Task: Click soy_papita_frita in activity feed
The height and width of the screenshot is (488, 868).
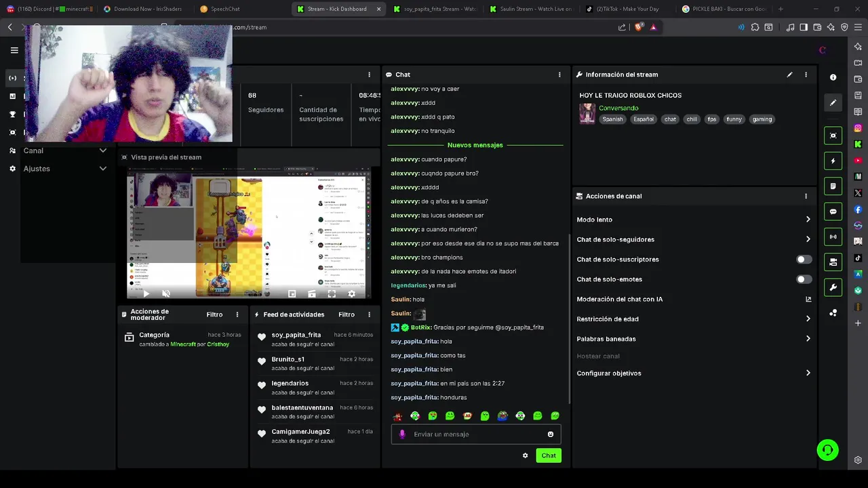Action: [296, 335]
